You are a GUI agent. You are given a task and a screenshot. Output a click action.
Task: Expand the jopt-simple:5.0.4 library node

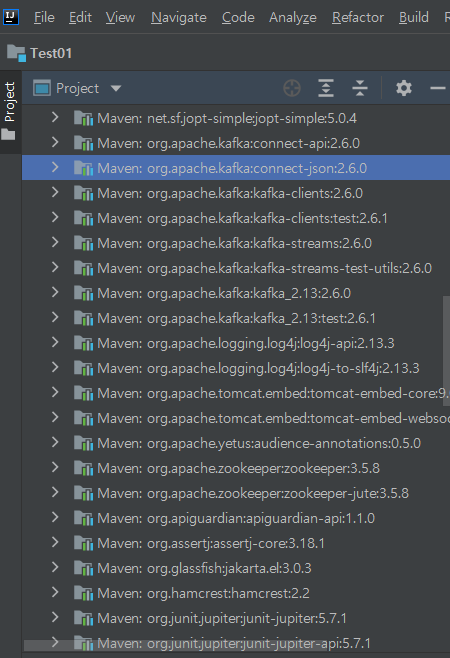click(55, 118)
